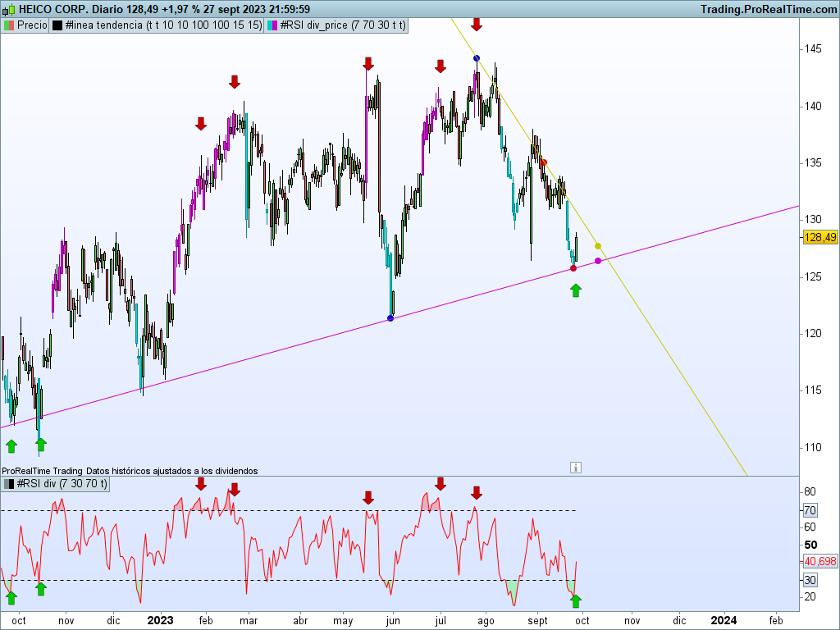Viewport: 840px width, 630px height.
Task: Select the red dot on the magenta trendline
Action: [x=573, y=268]
